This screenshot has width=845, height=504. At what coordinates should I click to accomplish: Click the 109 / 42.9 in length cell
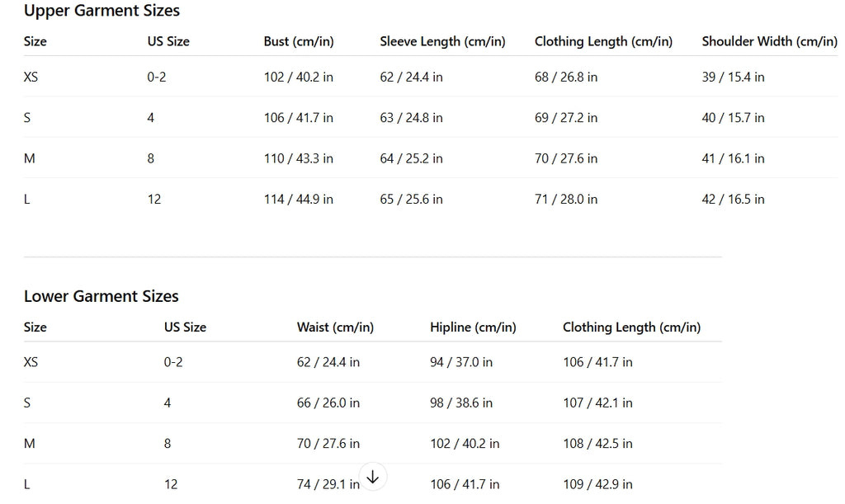point(597,484)
